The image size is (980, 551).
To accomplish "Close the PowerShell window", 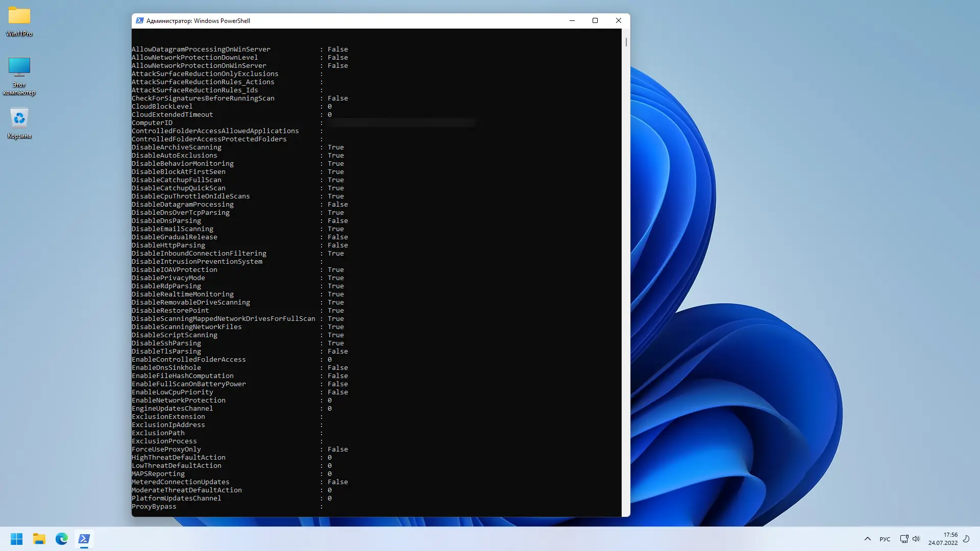I will coord(618,21).
